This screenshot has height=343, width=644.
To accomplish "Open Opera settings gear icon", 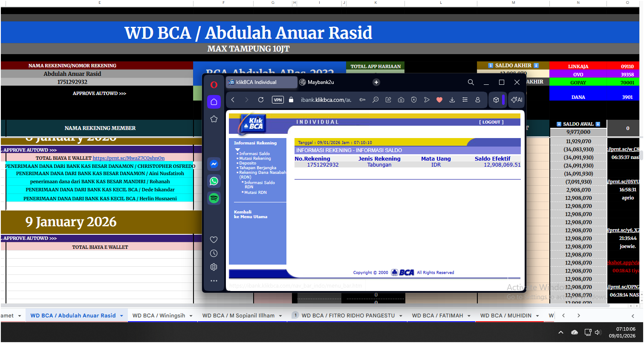I will click(x=214, y=267).
